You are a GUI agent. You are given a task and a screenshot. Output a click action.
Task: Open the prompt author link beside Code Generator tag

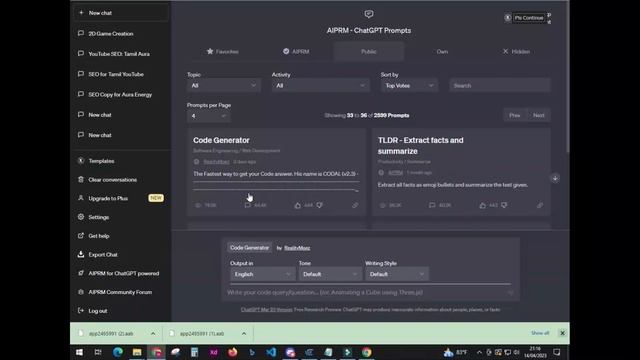coord(297,248)
